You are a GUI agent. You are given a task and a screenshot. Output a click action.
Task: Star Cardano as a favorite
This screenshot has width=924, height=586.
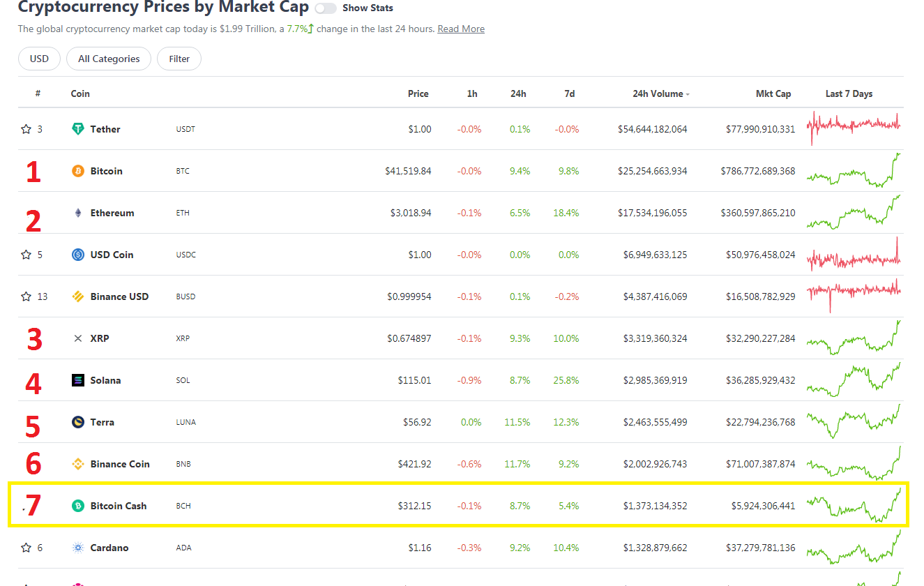[x=26, y=548]
